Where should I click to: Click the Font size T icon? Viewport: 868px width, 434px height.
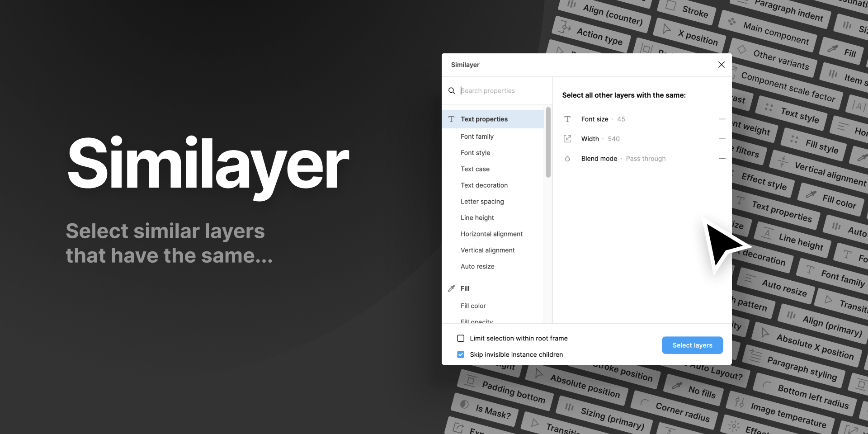pyautogui.click(x=567, y=119)
